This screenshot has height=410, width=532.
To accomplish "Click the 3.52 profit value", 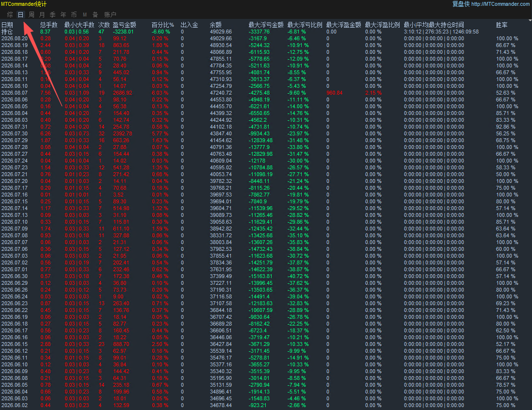I will point(118,195).
